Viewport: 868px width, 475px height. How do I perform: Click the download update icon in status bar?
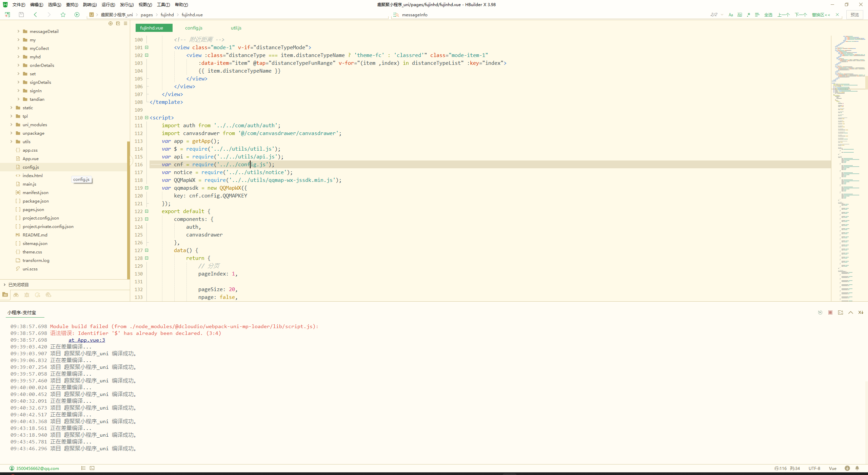(847, 468)
